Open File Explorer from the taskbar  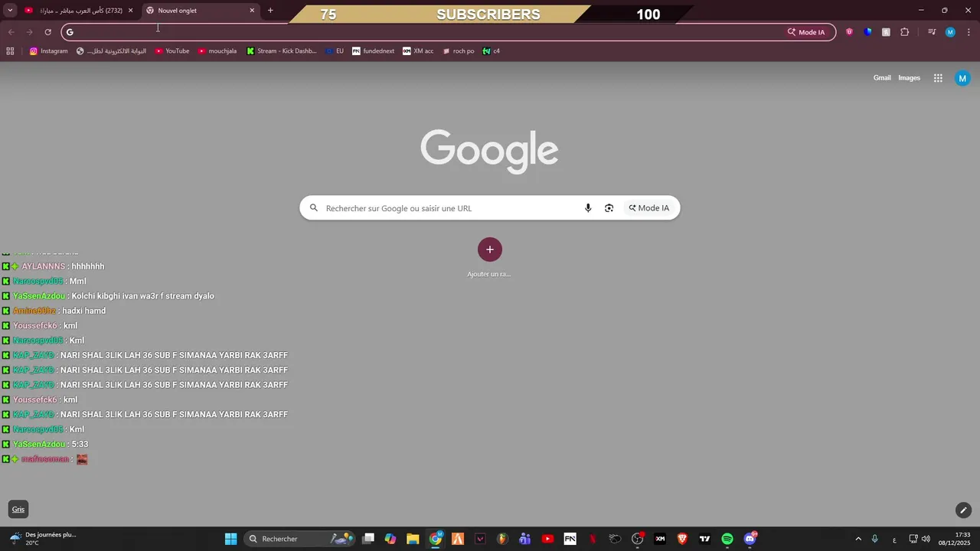pyautogui.click(x=413, y=539)
